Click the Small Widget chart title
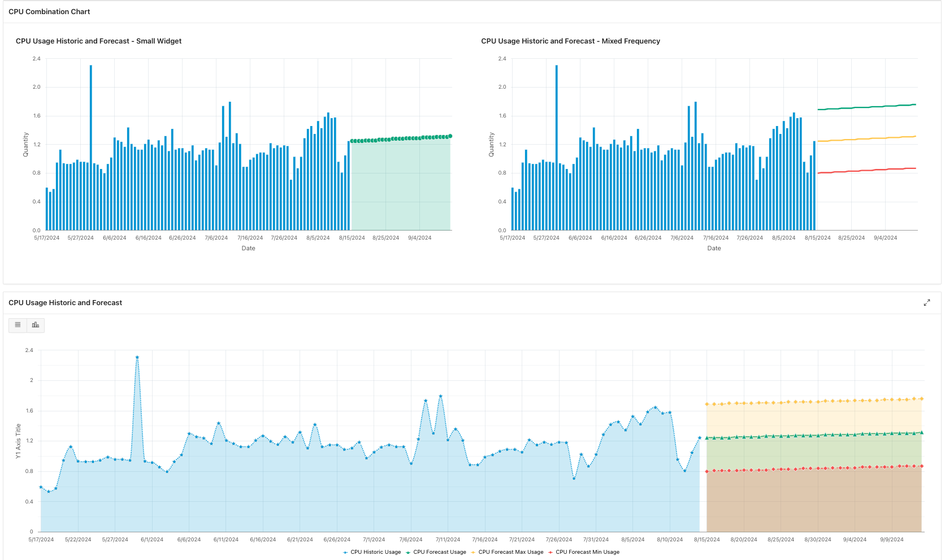The height and width of the screenshot is (560, 945). pyautogui.click(x=99, y=41)
